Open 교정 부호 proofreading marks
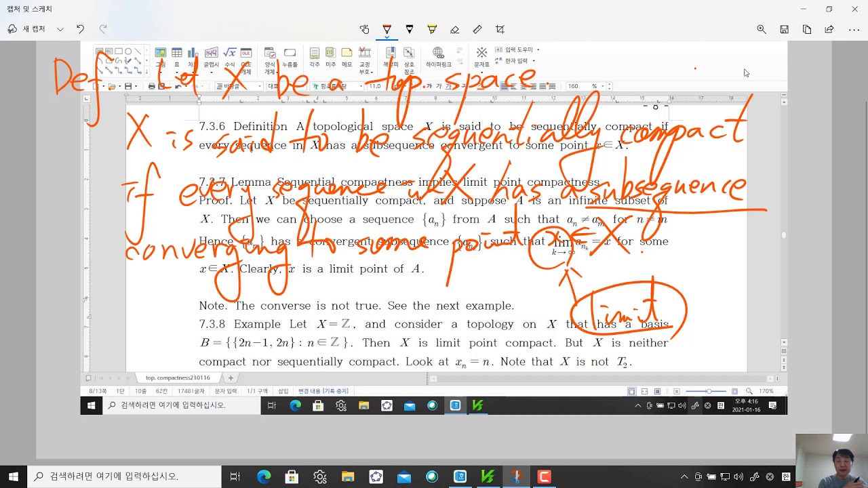The image size is (868, 488). (365, 61)
